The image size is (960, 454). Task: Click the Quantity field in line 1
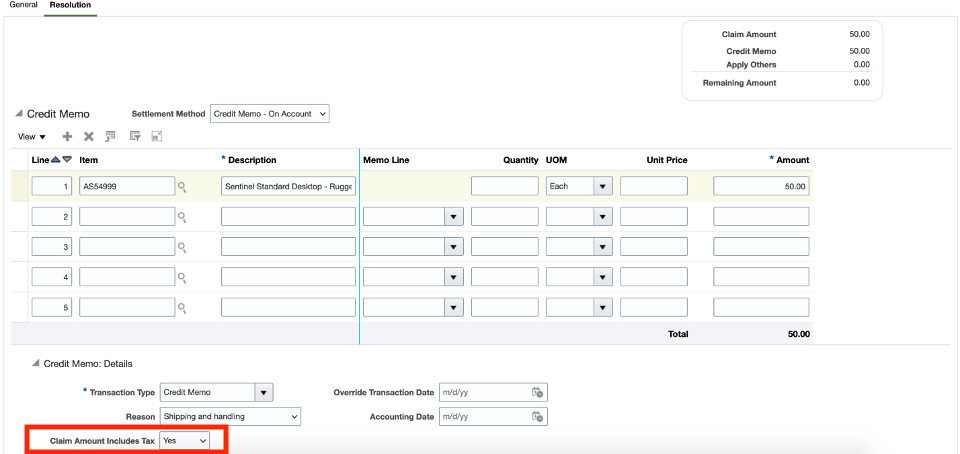tap(504, 186)
